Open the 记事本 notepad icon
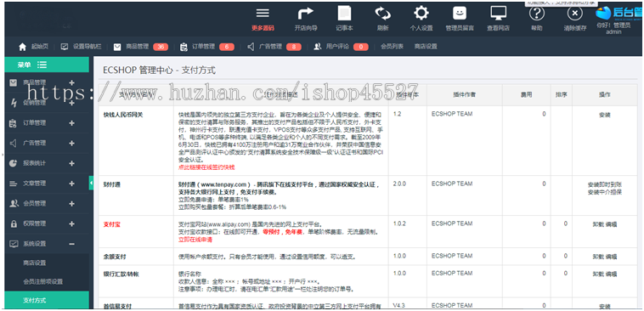 coord(344,13)
